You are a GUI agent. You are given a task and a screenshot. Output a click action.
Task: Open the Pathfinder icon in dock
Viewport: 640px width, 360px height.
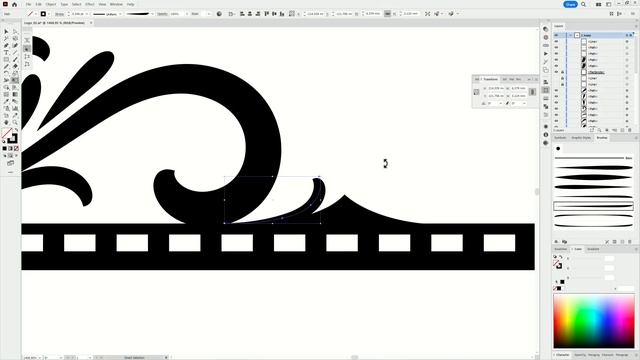pyautogui.click(x=546, y=107)
